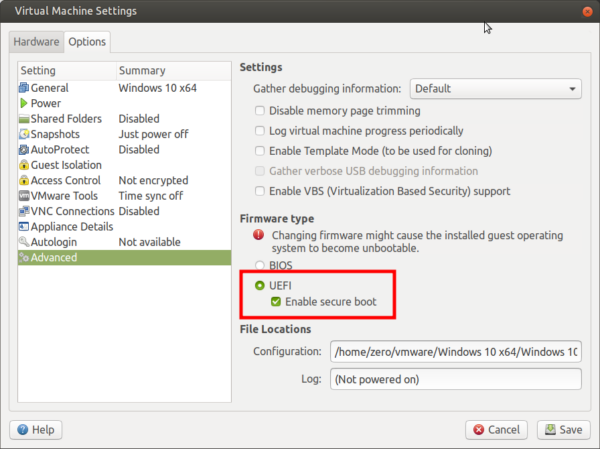Select the Appliance Details row label
The image size is (600, 449).
coord(72,227)
